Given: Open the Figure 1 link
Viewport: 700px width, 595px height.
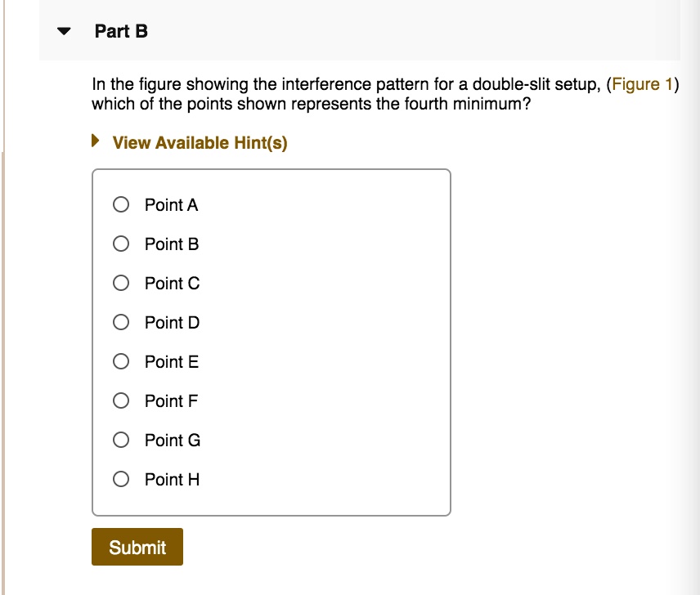Looking at the screenshot, I should pos(645,83).
